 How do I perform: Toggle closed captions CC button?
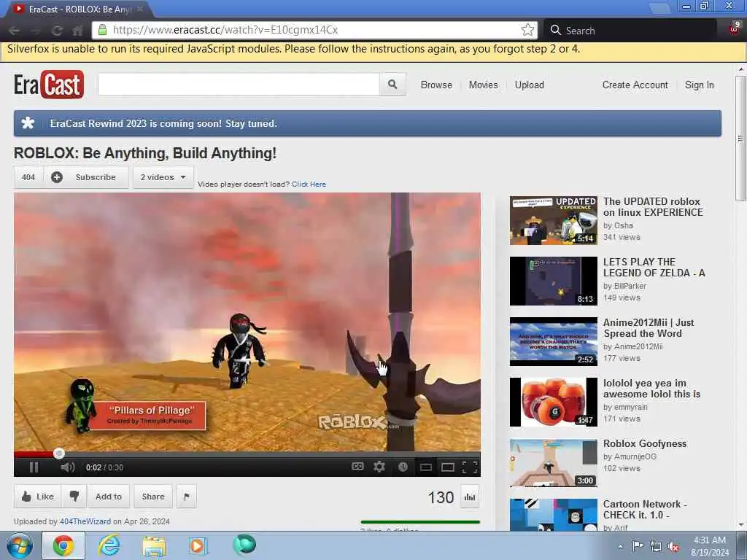click(x=357, y=467)
